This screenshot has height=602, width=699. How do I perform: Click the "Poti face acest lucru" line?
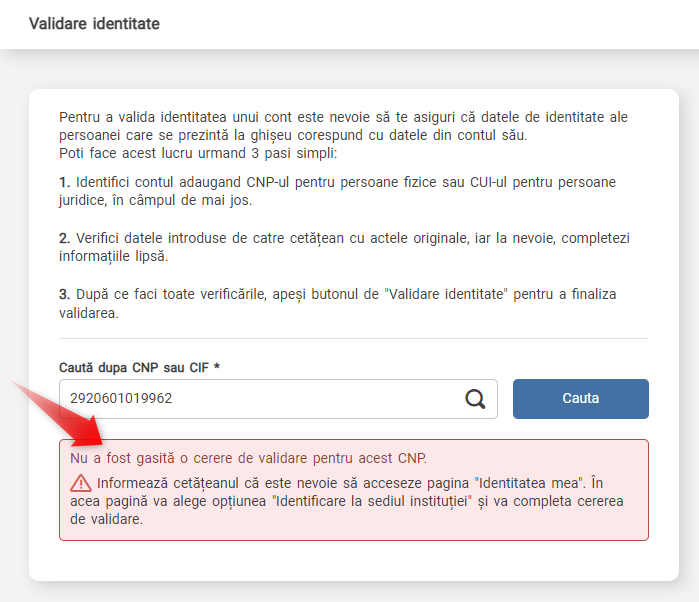[x=198, y=154]
